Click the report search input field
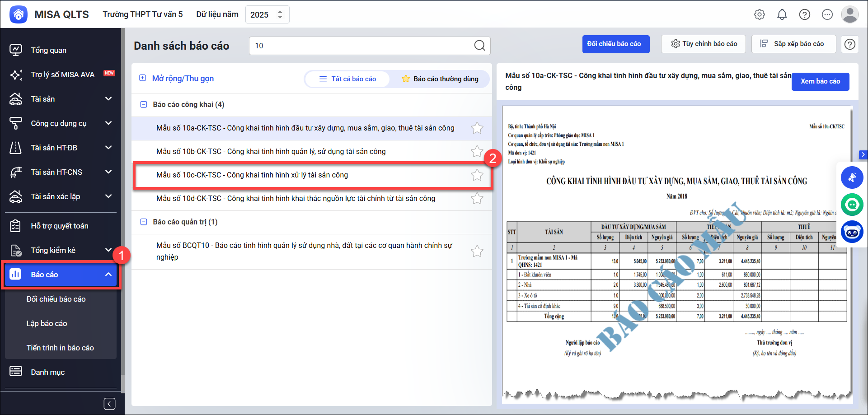 click(x=361, y=46)
